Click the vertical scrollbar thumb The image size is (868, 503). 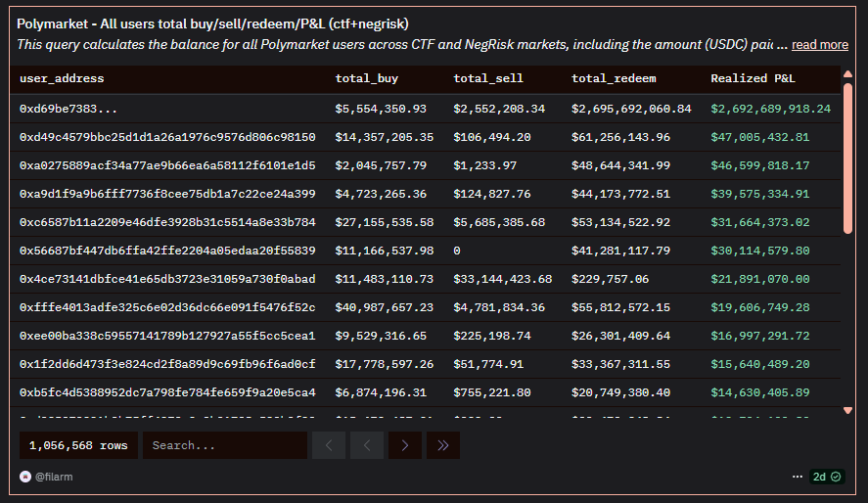point(847,159)
